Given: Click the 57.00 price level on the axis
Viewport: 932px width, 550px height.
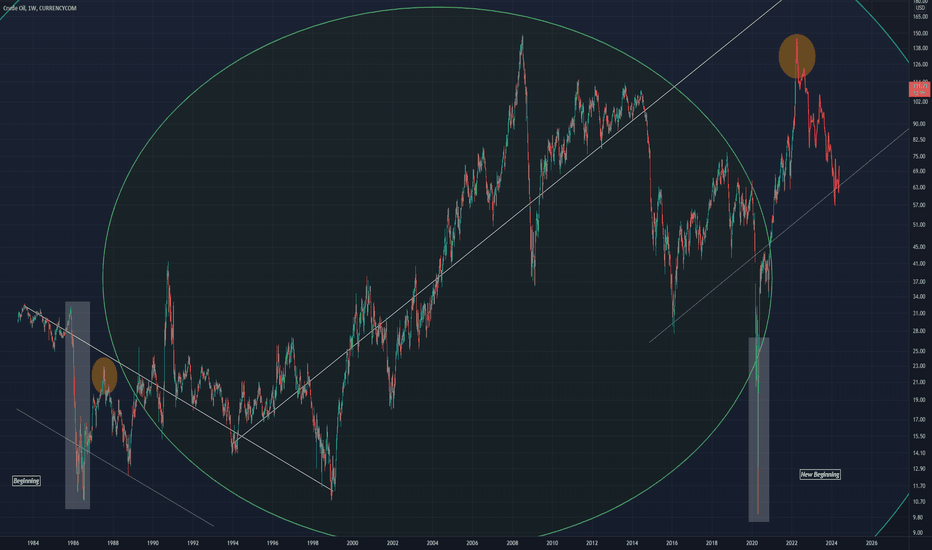Looking at the screenshot, I should (920, 205).
